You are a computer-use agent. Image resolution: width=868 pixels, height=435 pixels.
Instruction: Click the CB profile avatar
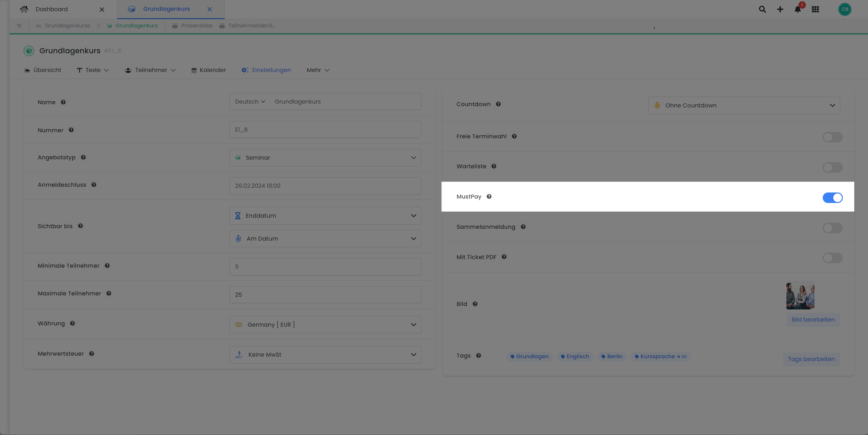tap(845, 9)
